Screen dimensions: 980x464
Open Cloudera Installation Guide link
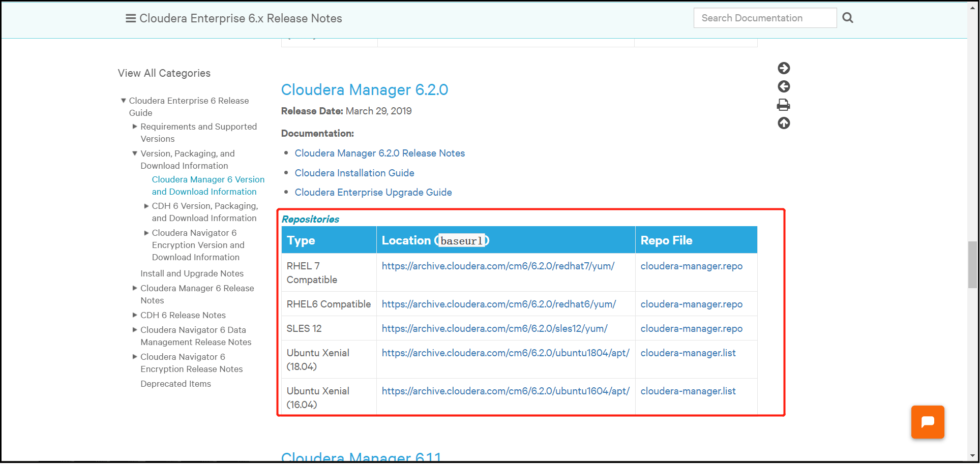pyautogui.click(x=354, y=173)
